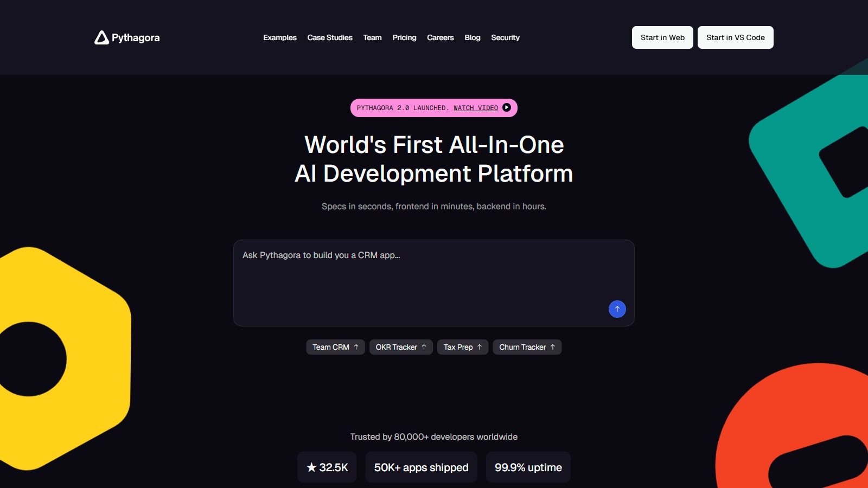Select the Team CRM suggestion chip
The height and width of the screenshot is (488, 868).
tap(335, 347)
